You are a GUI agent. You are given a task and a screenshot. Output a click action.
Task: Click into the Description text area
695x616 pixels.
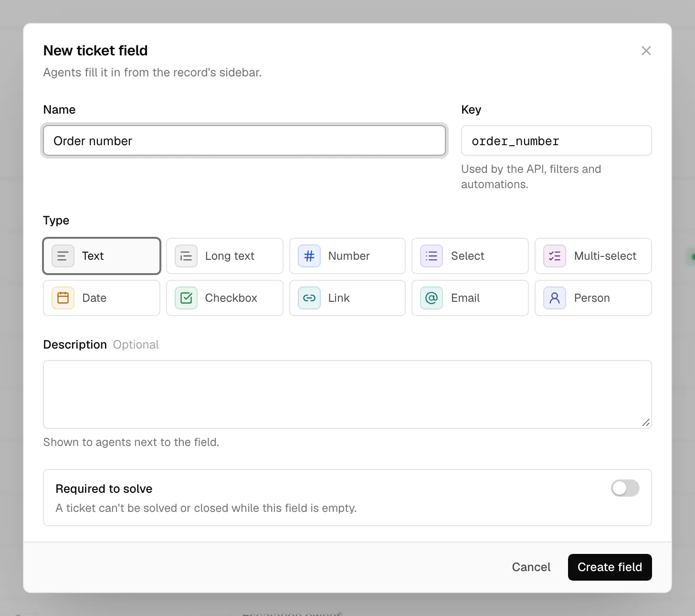[x=347, y=394]
